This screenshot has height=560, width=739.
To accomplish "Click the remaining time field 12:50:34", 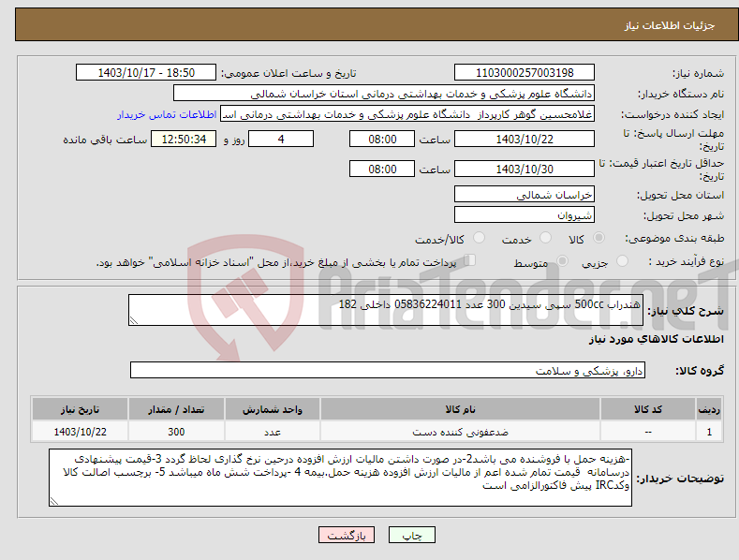I will pos(184,139).
